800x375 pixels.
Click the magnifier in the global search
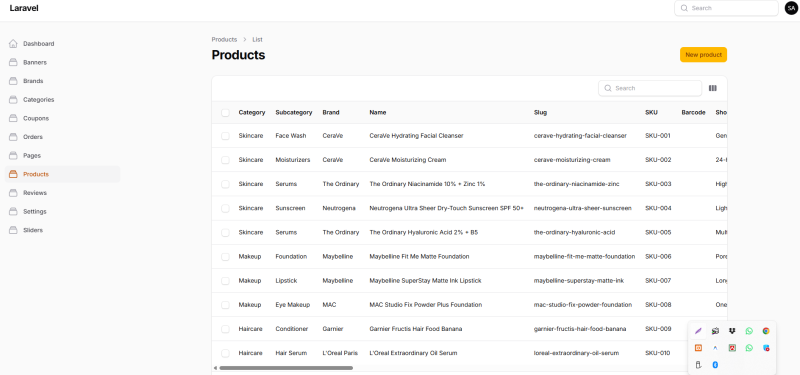pyautogui.click(x=684, y=8)
